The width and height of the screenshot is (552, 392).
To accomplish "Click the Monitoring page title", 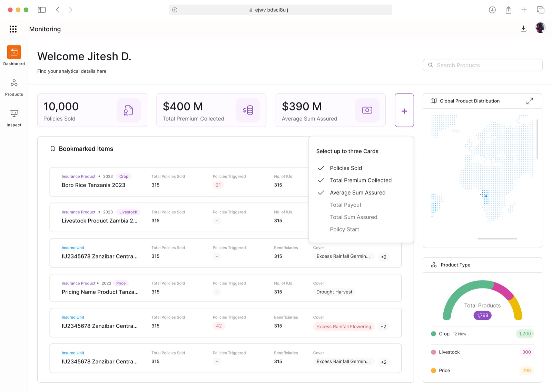I will coord(45,29).
